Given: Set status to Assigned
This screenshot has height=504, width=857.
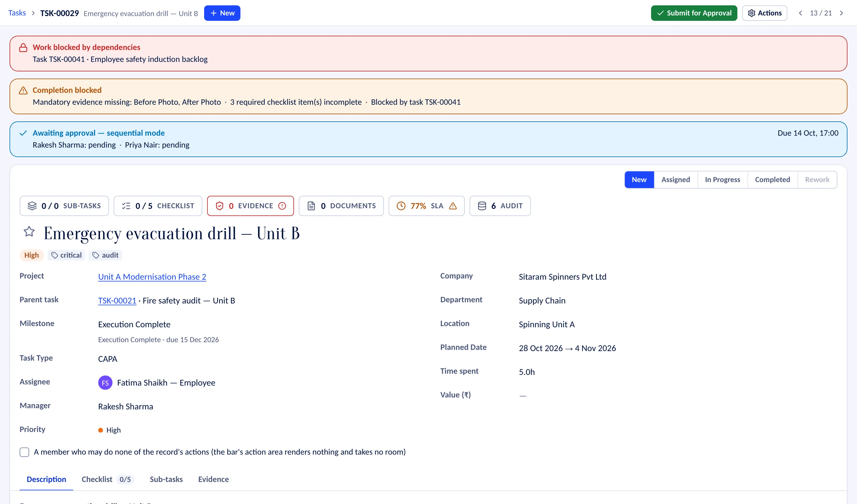Looking at the screenshot, I should tap(675, 180).
